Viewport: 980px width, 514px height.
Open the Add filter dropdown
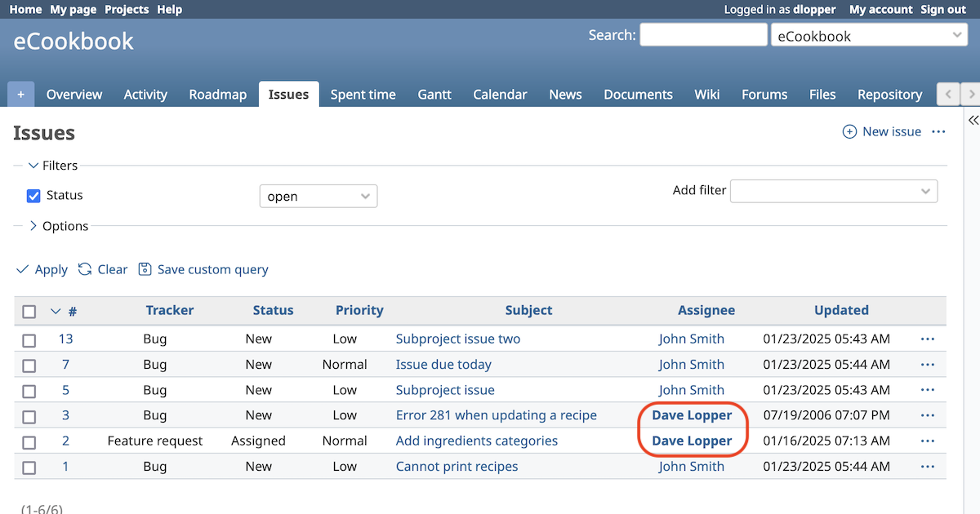pos(833,190)
